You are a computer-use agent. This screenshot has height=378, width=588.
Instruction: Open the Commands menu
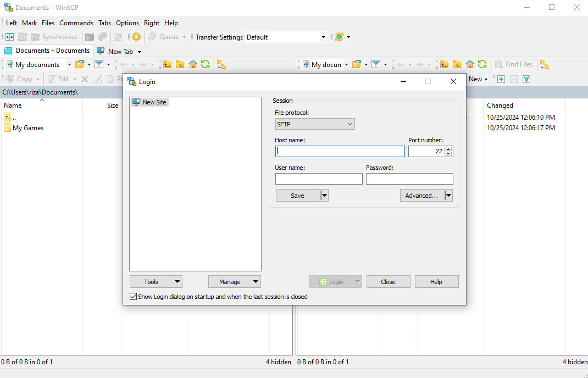(76, 23)
